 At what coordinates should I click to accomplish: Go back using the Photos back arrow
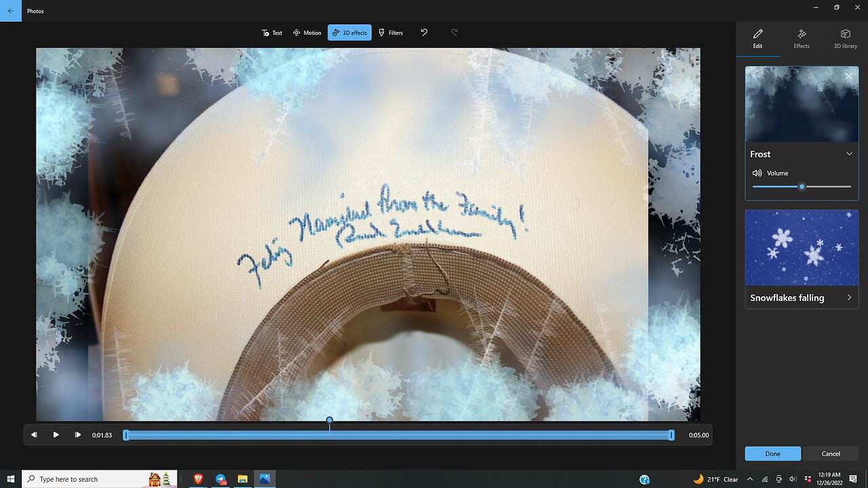coord(10,11)
